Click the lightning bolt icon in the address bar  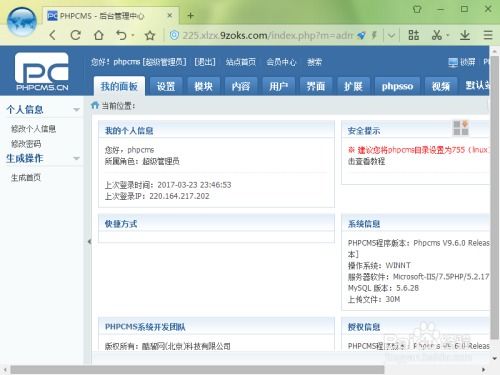pos(374,35)
